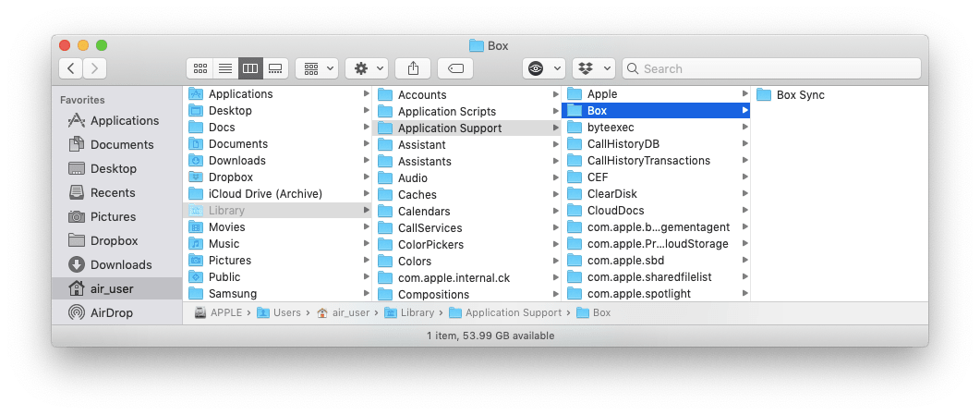This screenshot has height=415, width=980.
Task: Select the com.apple.sharedfilelist folder
Action: (656, 277)
